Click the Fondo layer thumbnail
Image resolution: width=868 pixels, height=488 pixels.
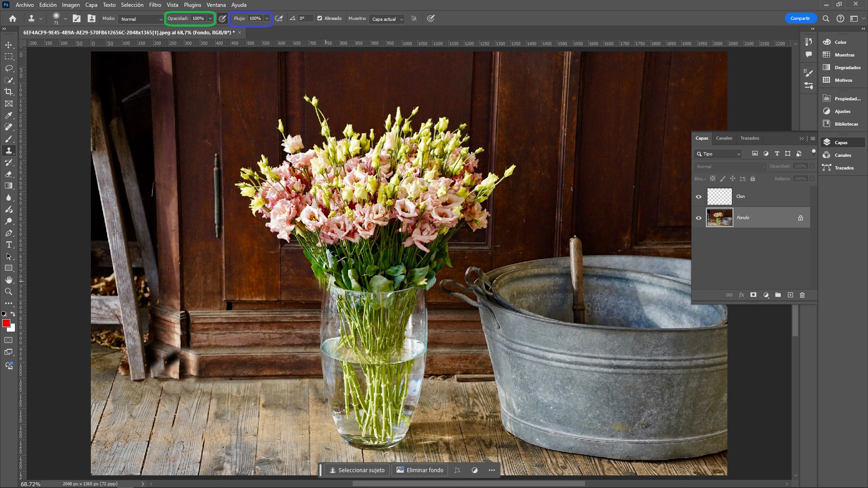(x=720, y=217)
